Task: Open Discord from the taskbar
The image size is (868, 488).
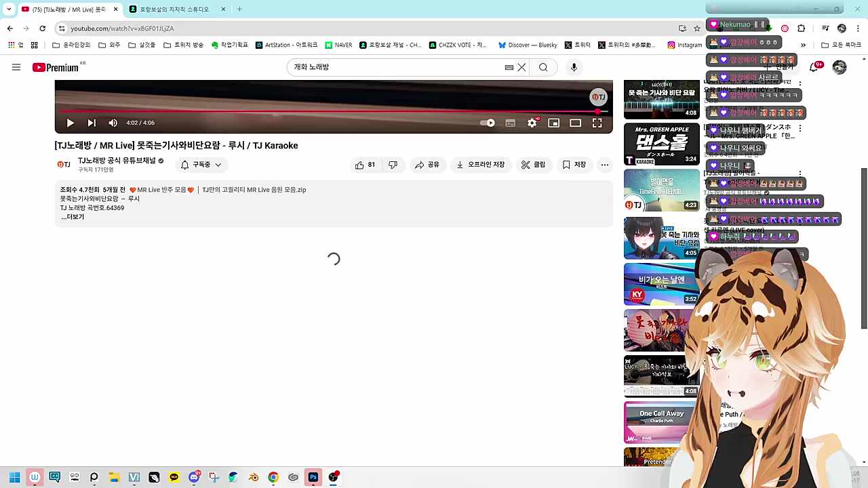Action: tap(194, 477)
